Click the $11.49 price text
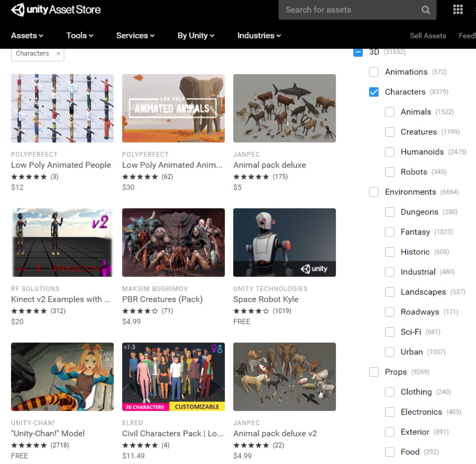Image resolution: width=476 pixels, height=464 pixels. pos(133,456)
